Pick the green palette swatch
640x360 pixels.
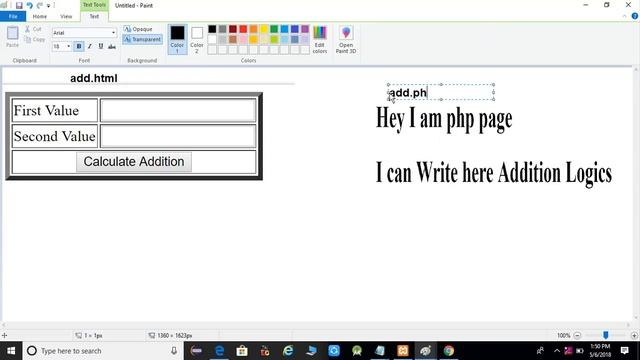pos(274,29)
